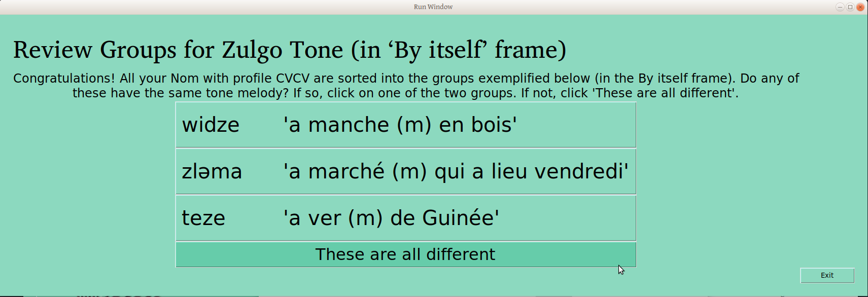Click the word 'zləma' in second row
868x297 pixels.
pos(212,171)
